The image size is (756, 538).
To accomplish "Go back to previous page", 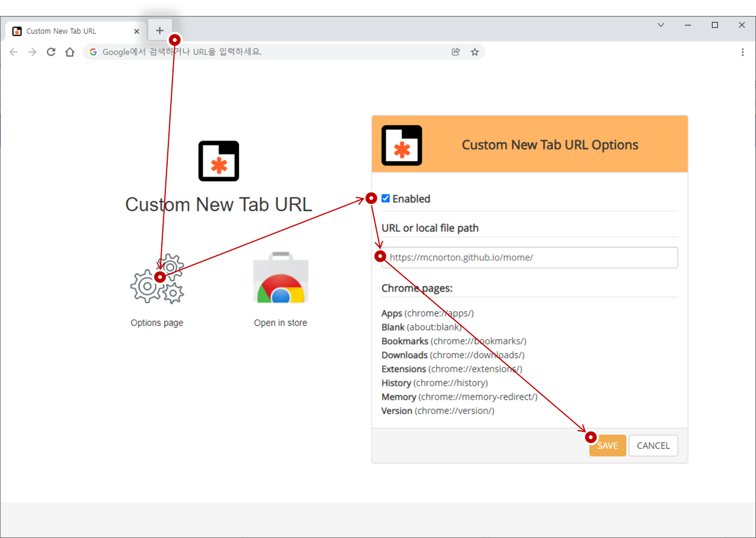I will (x=14, y=52).
